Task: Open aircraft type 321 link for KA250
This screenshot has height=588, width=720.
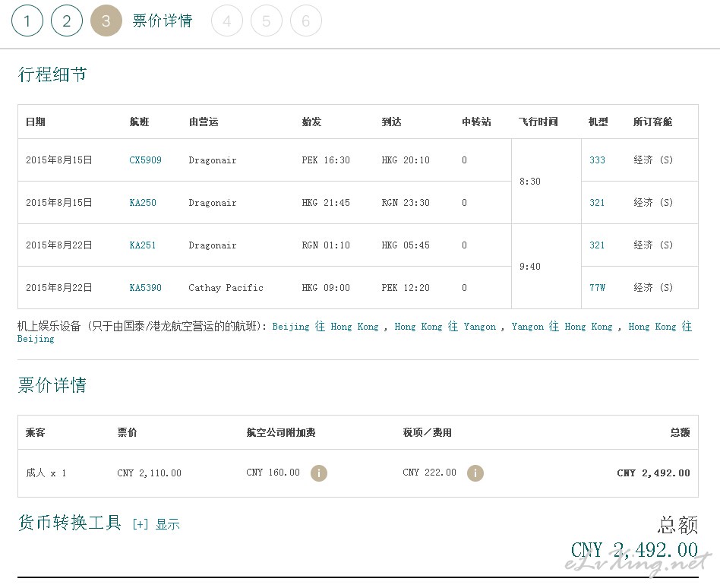Action: pos(597,203)
